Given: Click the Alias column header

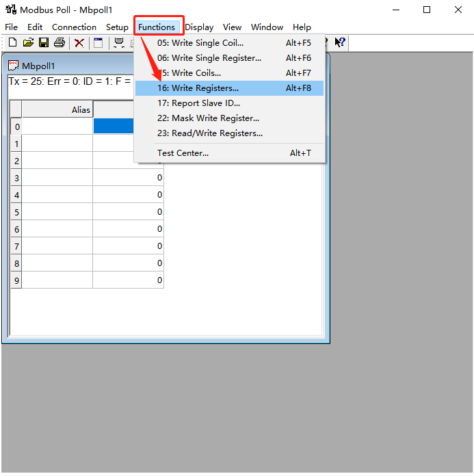Looking at the screenshot, I should [57, 109].
